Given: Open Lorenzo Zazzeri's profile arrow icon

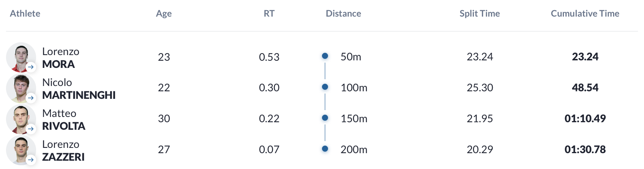Looking at the screenshot, I should pos(31,160).
